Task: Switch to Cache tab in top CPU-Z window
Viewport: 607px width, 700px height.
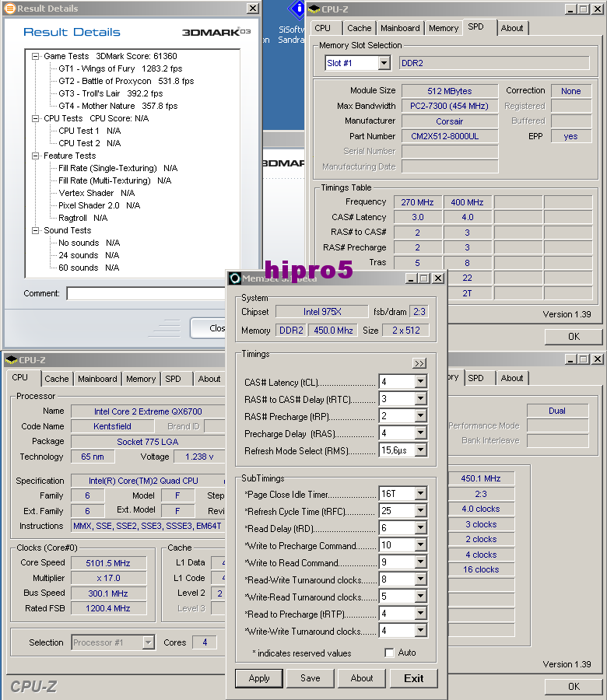Action: [x=359, y=28]
